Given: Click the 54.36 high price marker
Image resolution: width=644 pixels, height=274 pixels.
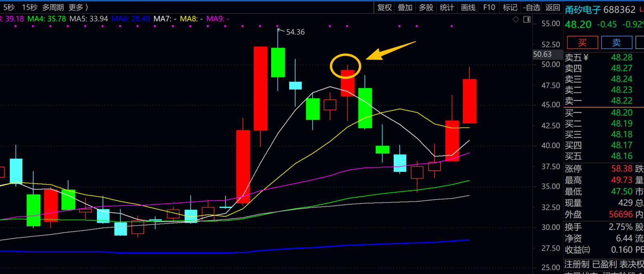Looking at the screenshot, I should point(295,32).
